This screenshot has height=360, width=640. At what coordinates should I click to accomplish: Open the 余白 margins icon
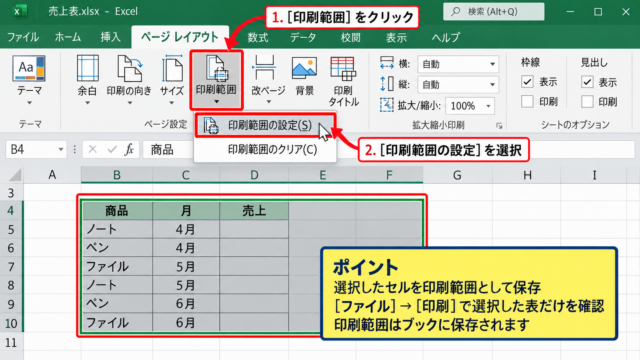87,68
